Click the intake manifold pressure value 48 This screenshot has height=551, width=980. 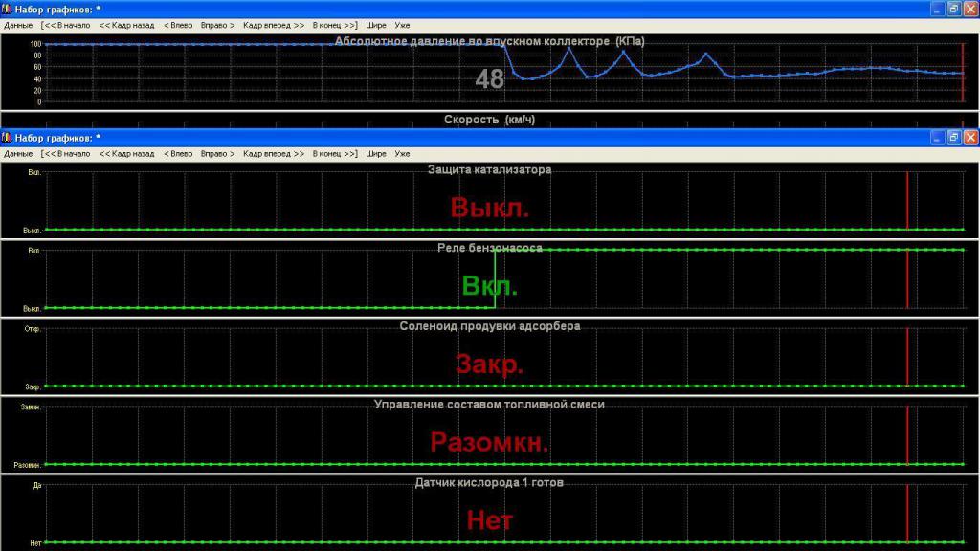pyautogui.click(x=489, y=79)
